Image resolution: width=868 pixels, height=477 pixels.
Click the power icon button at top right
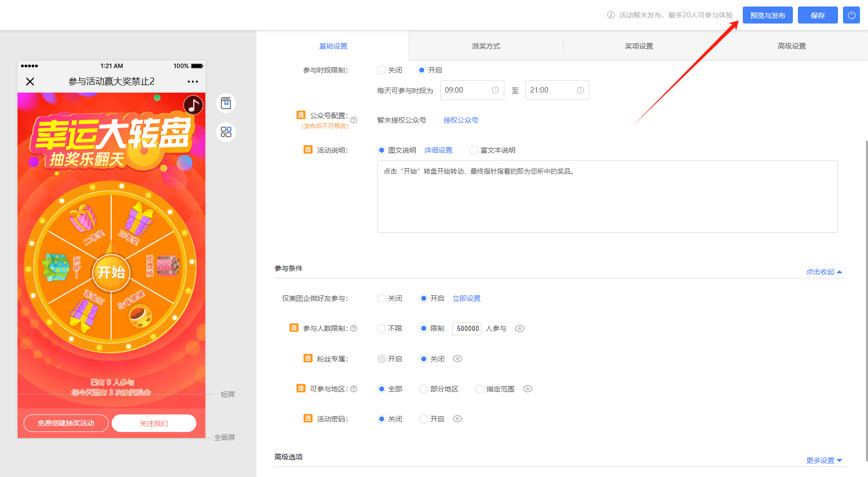[x=851, y=15]
